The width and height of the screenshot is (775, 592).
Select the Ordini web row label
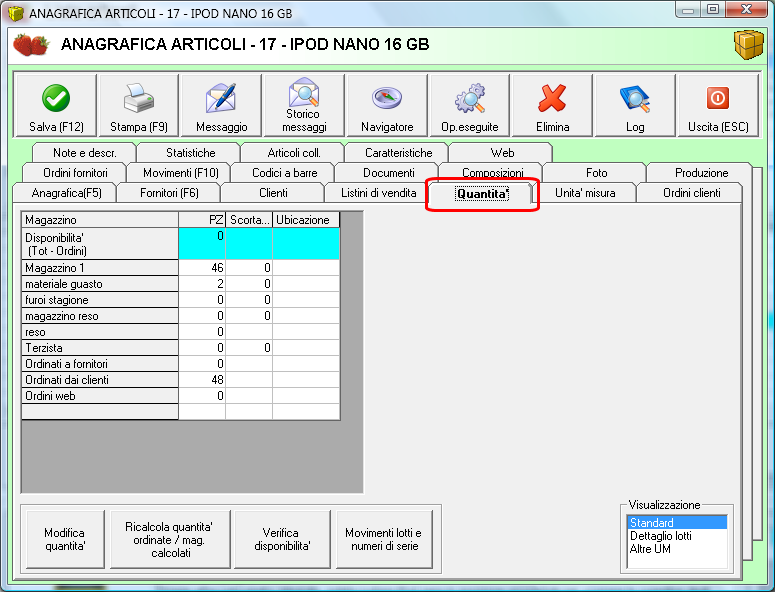(100, 396)
